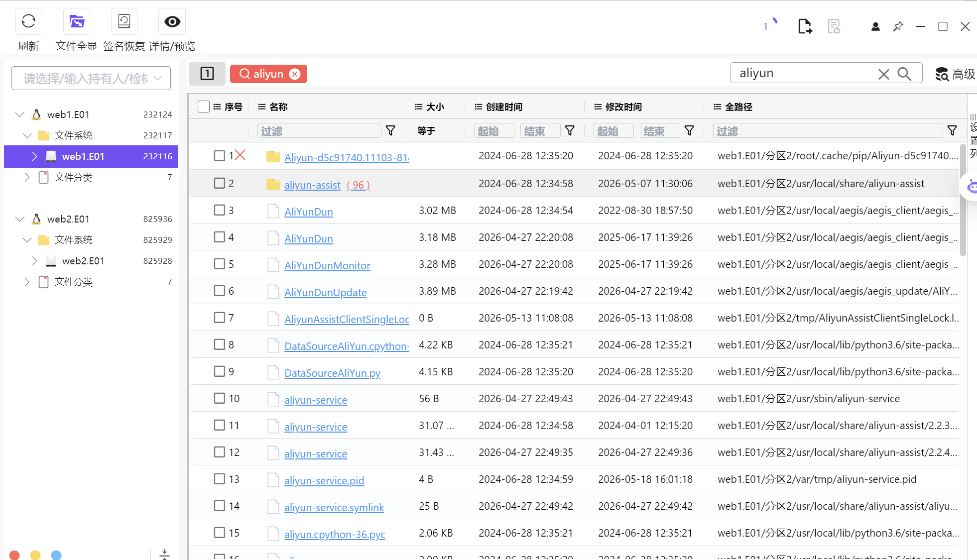
Task: Check the box for row 2 aliyun-assist
Action: tap(220, 183)
